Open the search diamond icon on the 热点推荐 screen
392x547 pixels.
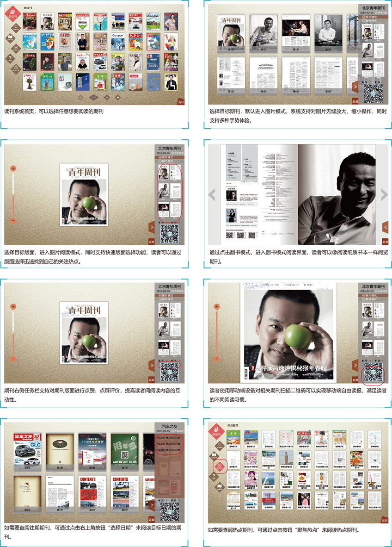pyautogui.click(x=220, y=446)
